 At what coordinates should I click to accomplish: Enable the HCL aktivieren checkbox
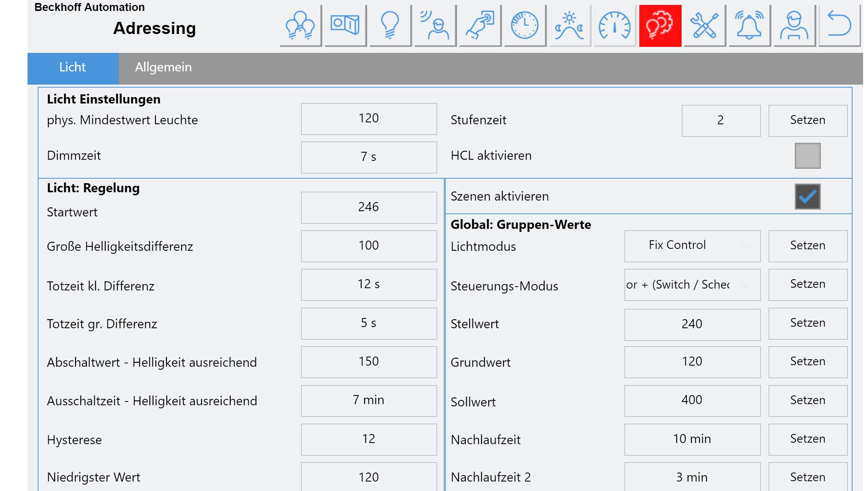click(808, 156)
